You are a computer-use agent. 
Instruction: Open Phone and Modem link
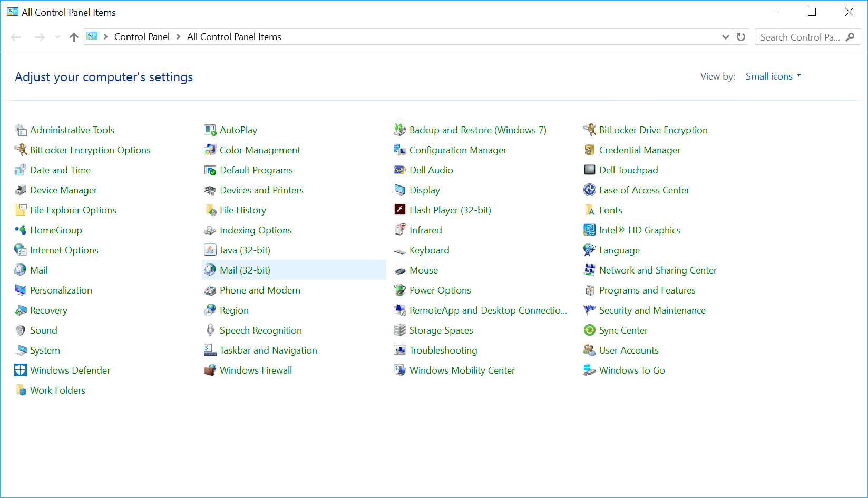click(x=260, y=290)
